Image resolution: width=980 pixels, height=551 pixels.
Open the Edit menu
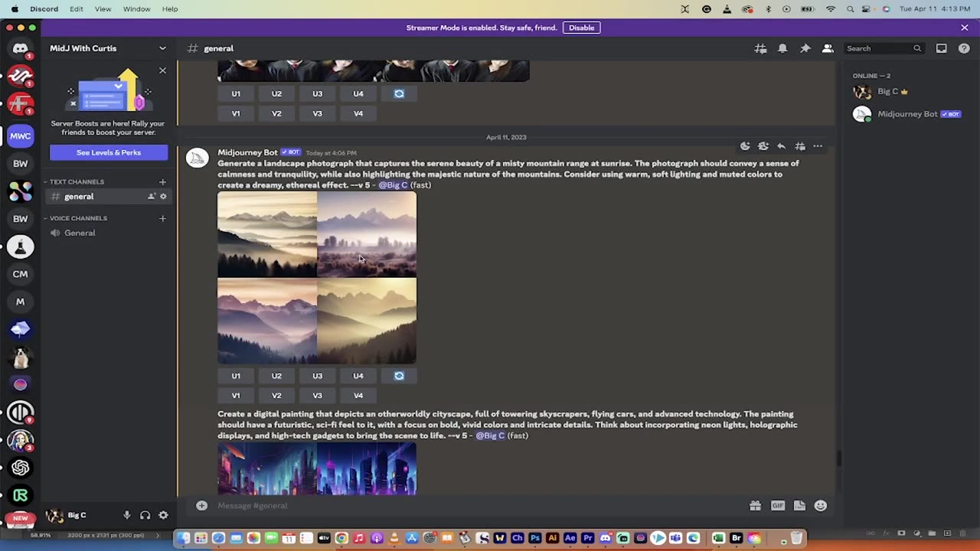[x=77, y=8]
